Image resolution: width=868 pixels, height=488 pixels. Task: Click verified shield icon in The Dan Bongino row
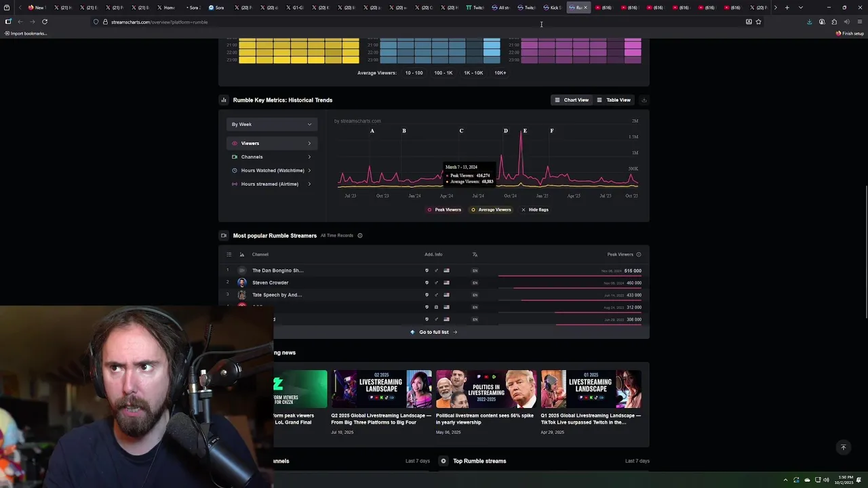click(x=427, y=270)
